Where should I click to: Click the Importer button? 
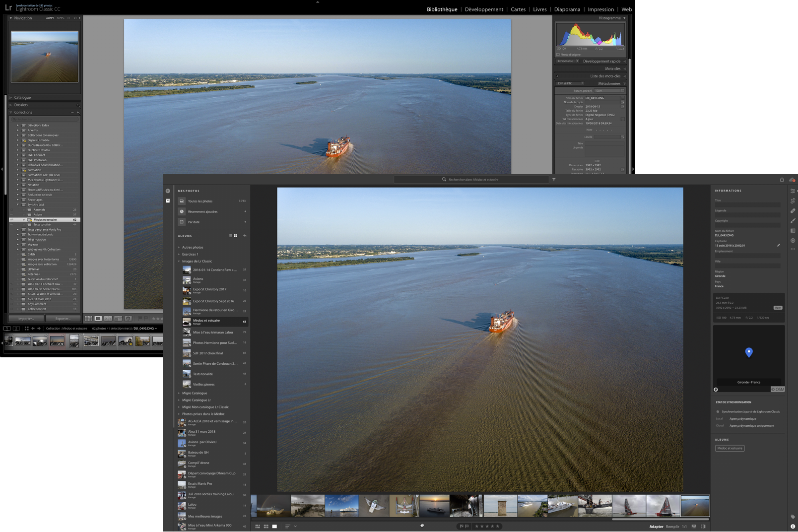tap(26, 319)
